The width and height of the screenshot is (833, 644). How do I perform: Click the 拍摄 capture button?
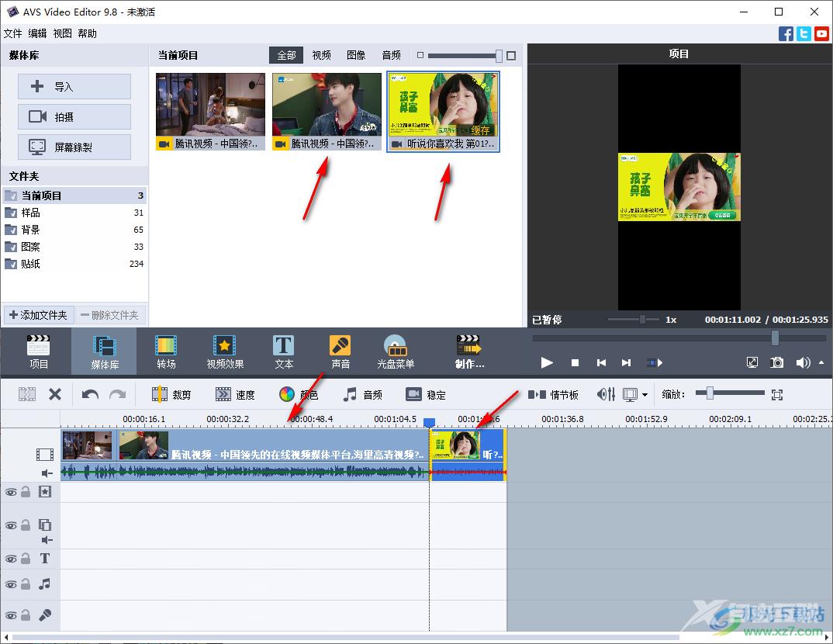74,116
